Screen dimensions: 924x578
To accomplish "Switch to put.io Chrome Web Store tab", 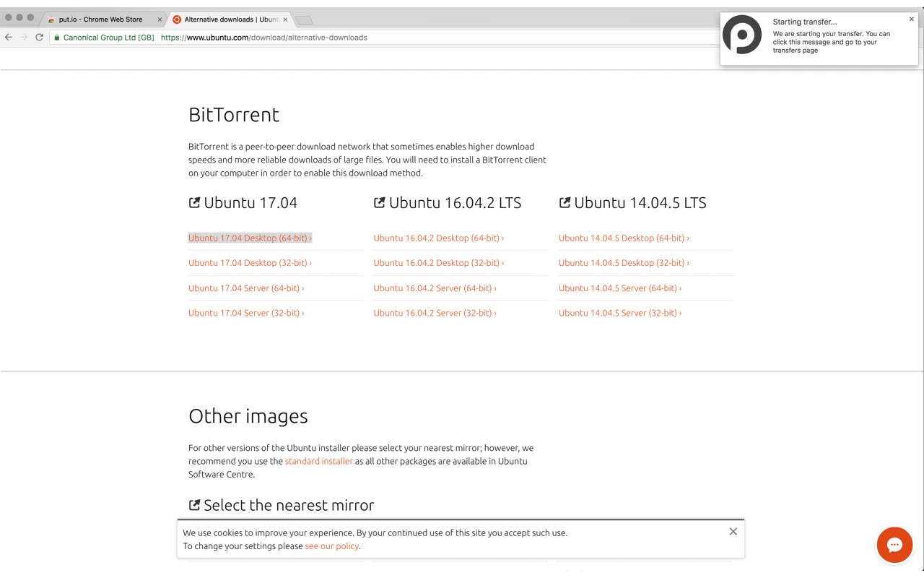I will pyautogui.click(x=100, y=20).
